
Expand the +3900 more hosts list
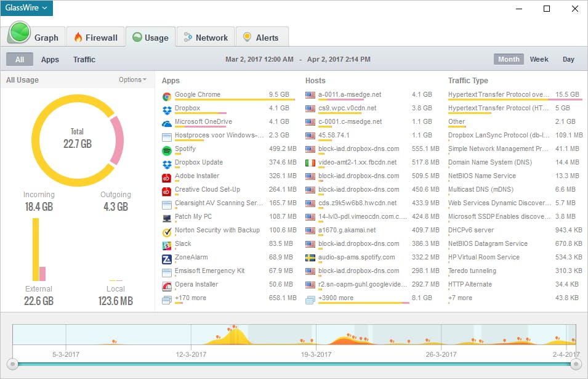[336, 298]
